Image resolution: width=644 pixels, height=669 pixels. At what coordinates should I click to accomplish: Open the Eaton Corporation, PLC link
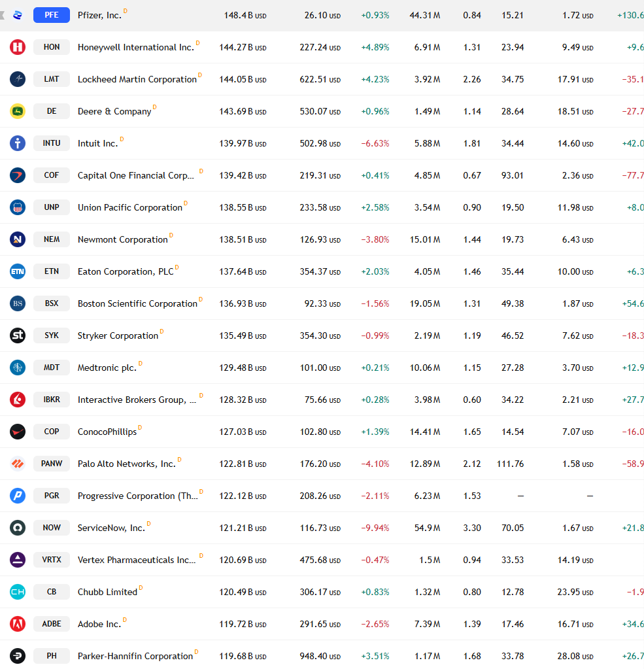126,272
